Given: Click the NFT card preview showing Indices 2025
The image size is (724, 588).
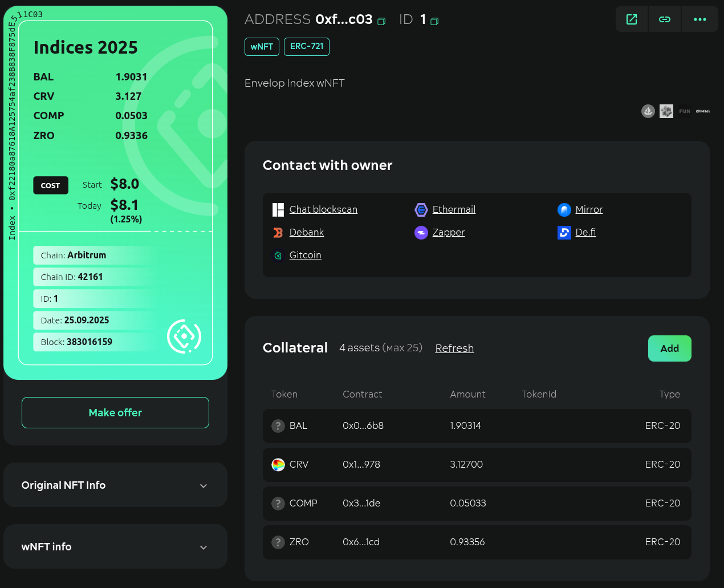Looking at the screenshot, I should point(115,191).
